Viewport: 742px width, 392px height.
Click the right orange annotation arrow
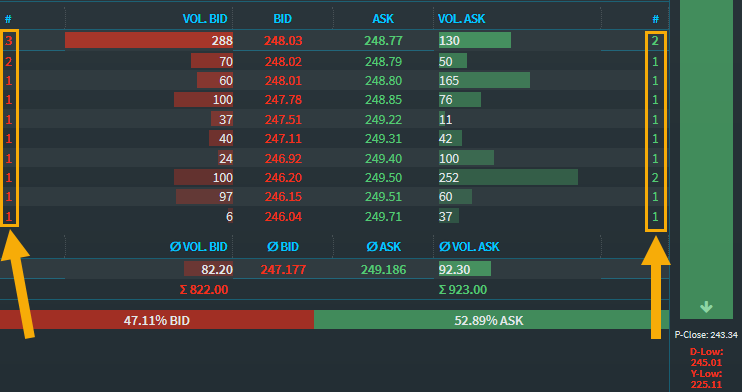click(656, 288)
